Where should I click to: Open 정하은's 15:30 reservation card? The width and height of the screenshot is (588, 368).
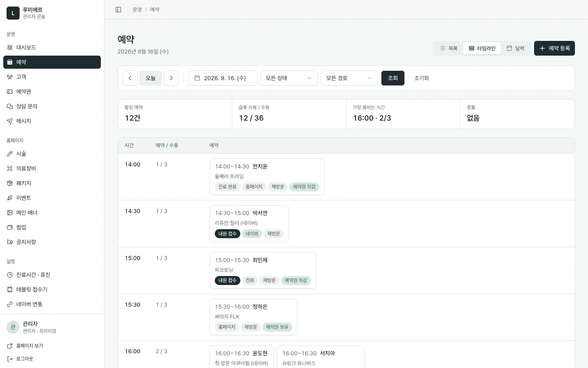pyautogui.click(x=254, y=317)
